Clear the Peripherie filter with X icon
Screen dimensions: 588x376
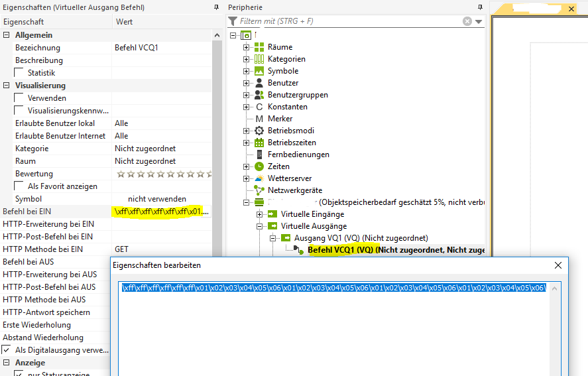tap(467, 21)
